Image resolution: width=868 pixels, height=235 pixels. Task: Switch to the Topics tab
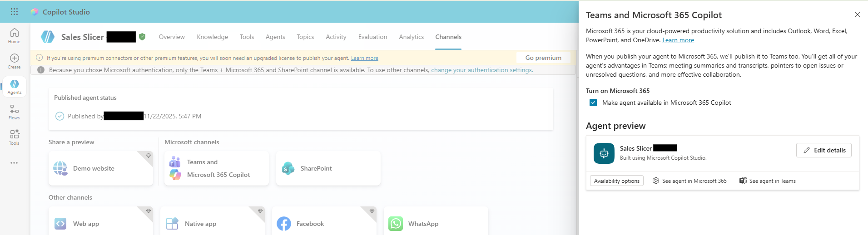(x=305, y=37)
